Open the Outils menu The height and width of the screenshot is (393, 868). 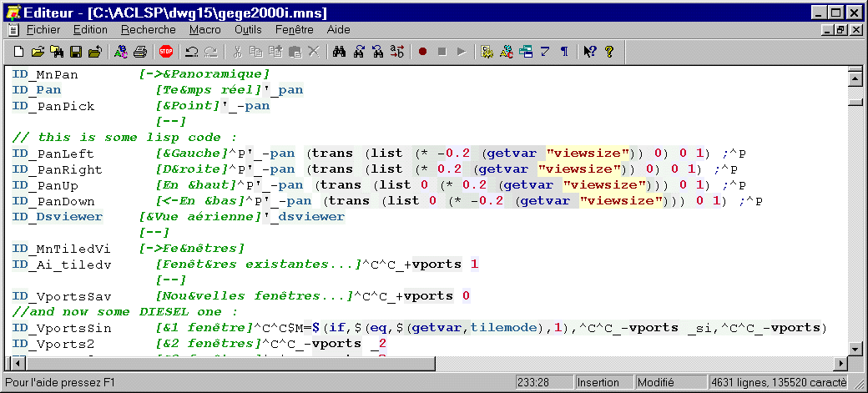248,30
